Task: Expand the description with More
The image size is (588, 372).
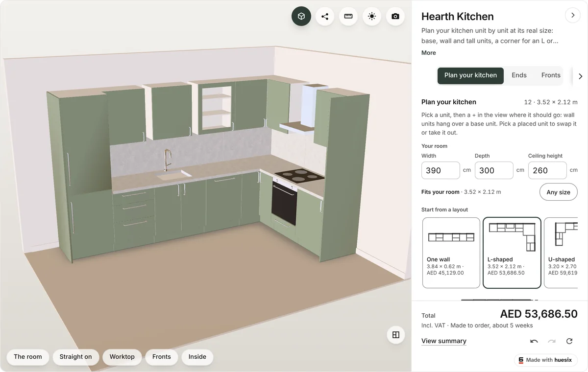Action: [429, 53]
